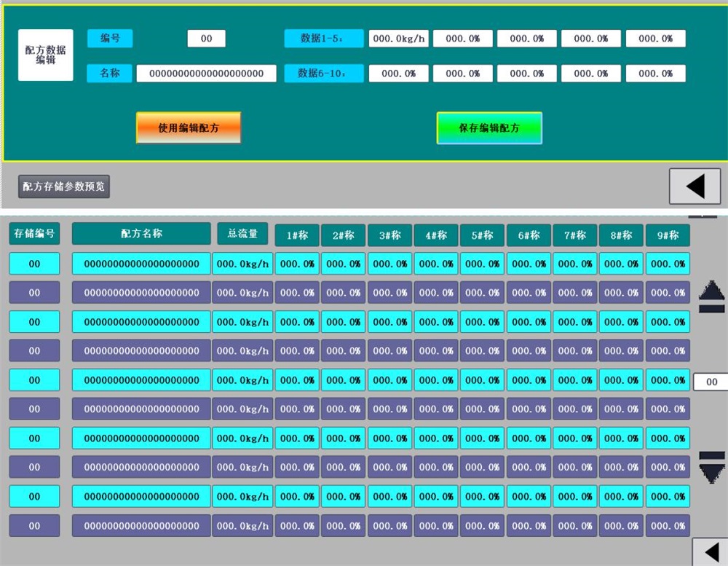Click the 9#称 column header
The width and height of the screenshot is (728, 566).
click(x=668, y=235)
